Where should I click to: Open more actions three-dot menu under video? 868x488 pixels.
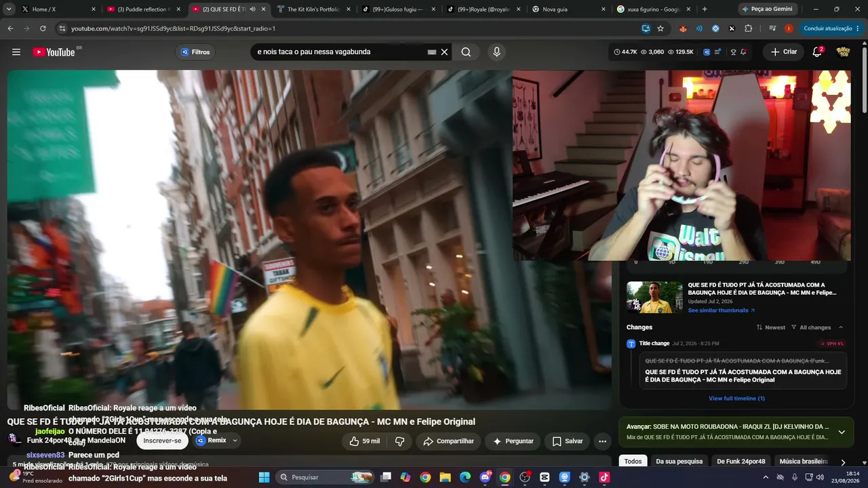(602, 441)
